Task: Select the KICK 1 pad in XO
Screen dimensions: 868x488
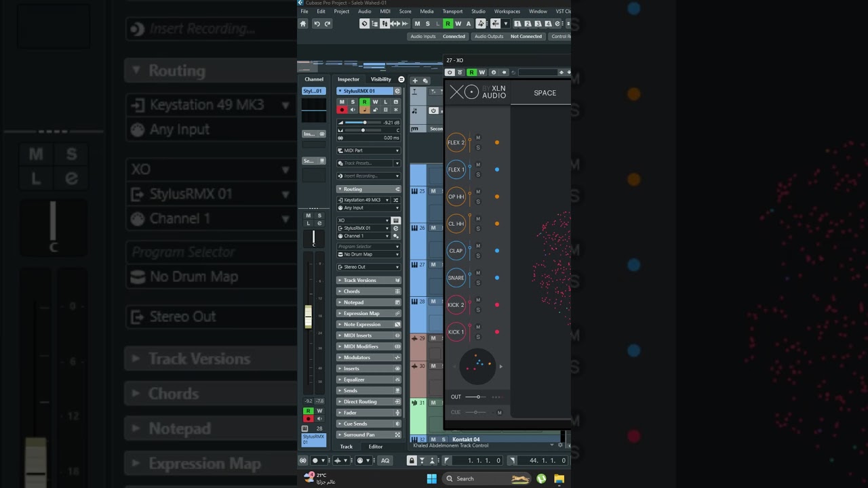Action: (456, 332)
